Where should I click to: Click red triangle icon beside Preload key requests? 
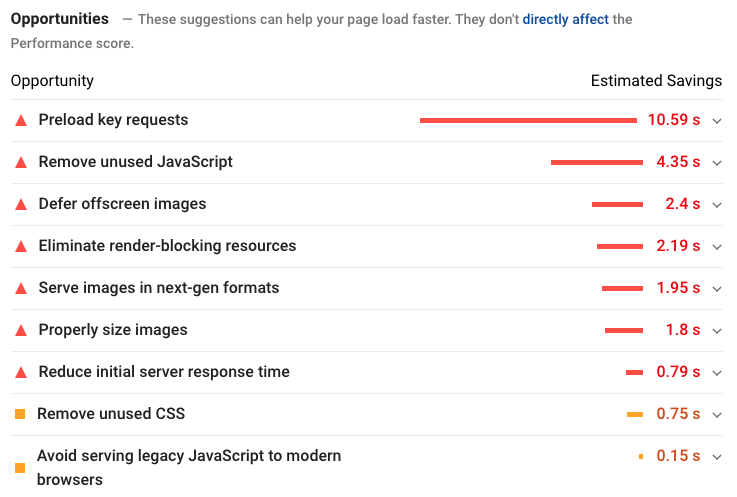[x=20, y=120]
